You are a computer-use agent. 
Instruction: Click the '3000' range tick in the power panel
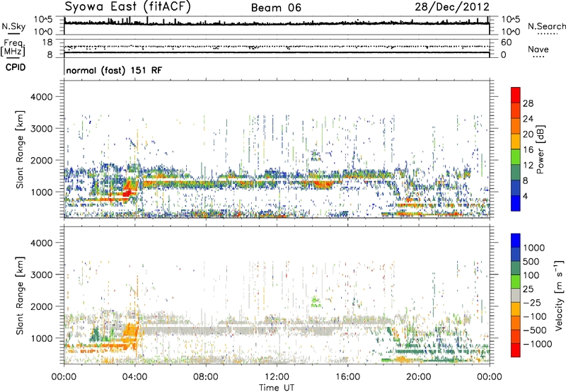(x=41, y=129)
